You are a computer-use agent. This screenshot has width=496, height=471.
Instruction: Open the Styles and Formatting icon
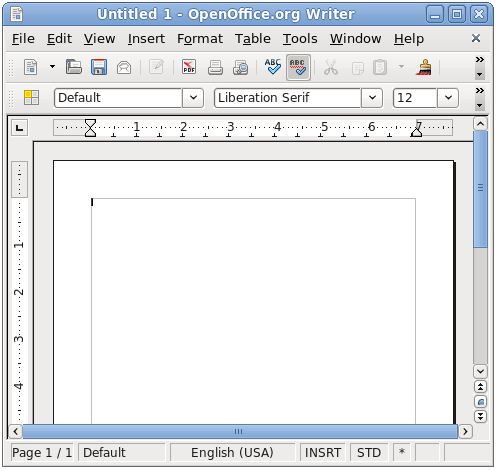(x=31, y=98)
